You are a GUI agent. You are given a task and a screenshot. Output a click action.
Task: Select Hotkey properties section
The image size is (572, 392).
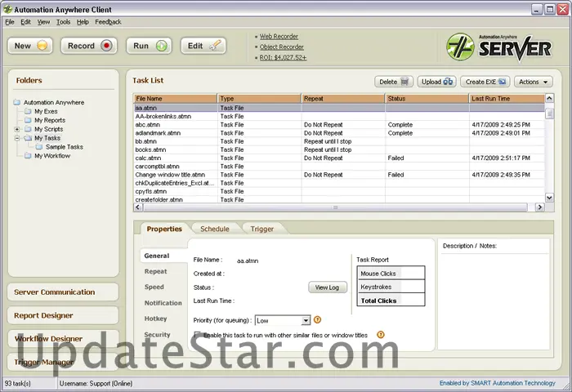coord(156,318)
